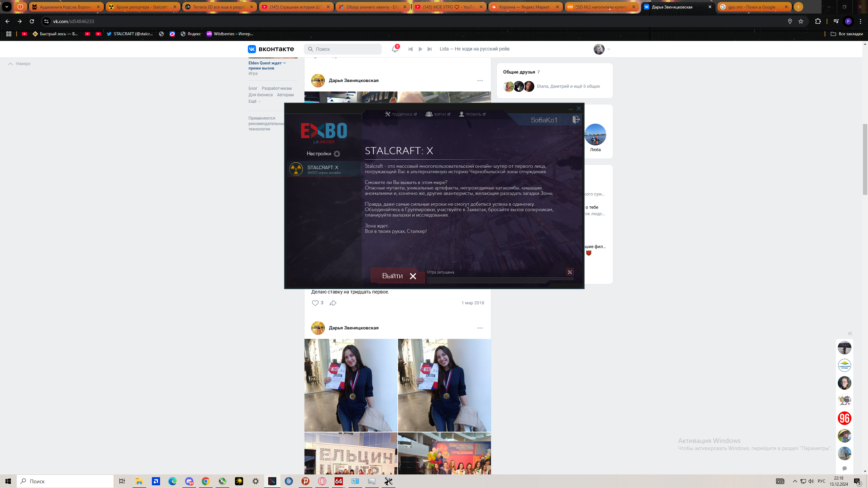Open Chrome extensions puzzle icon

(818, 21)
